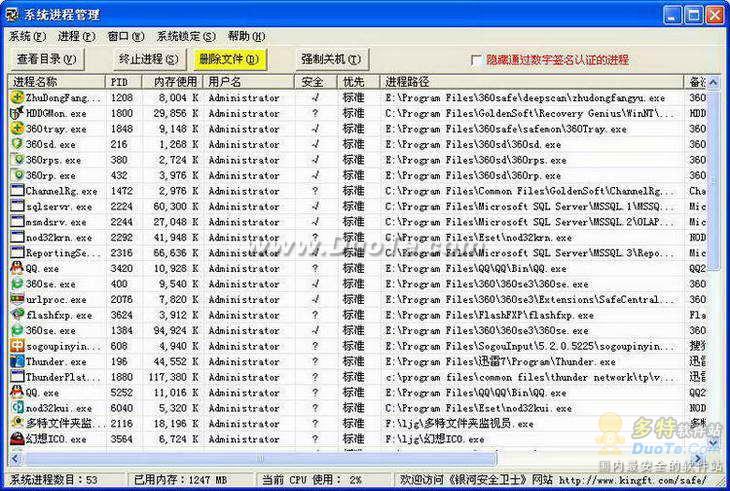
Task: Select the sogoupinyin process icon
Action: (x=17, y=346)
